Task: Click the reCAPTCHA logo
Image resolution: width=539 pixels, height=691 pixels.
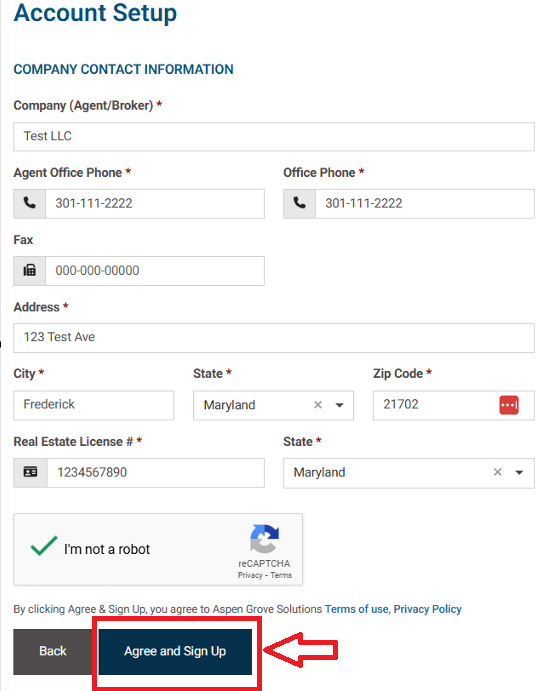Action: tap(264, 539)
